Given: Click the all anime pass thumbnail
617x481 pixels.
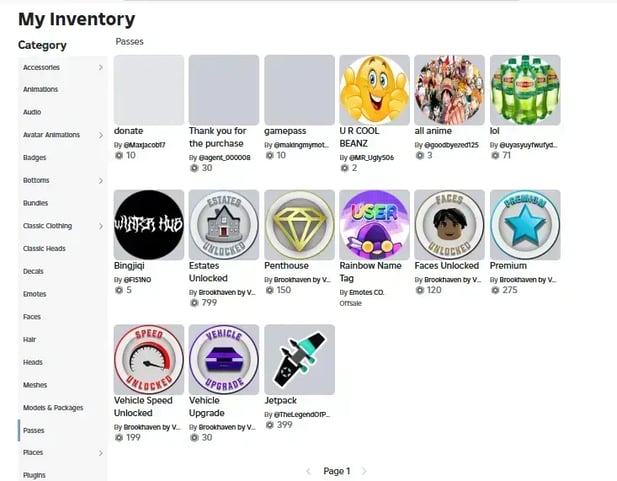Looking at the screenshot, I should click(449, 90).
